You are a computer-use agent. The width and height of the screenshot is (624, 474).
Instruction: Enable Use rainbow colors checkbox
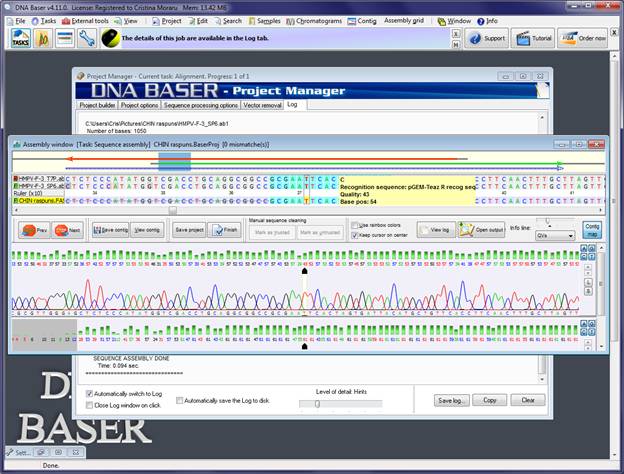click(355, 225)
